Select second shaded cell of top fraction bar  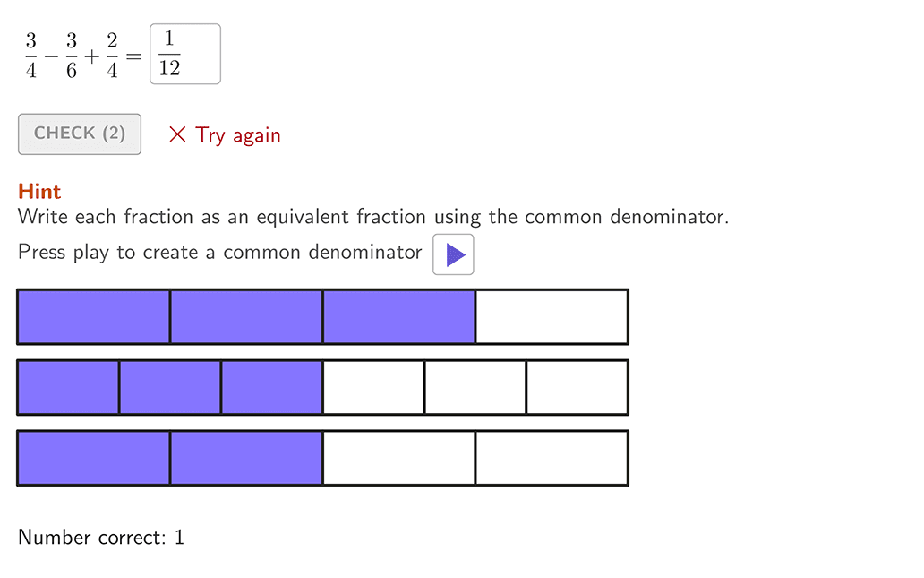click(x=246, y=316)
